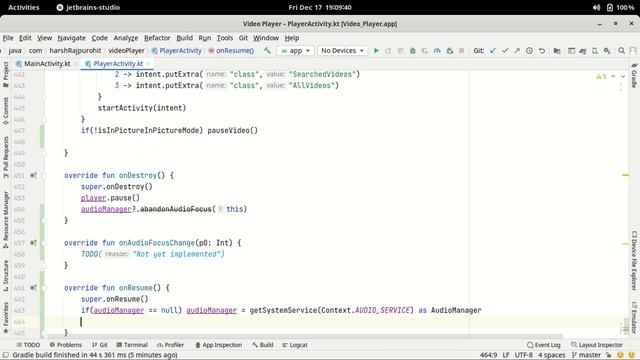Click the volume icon in system top bar
640x360 pixels.
coord(596,7)
